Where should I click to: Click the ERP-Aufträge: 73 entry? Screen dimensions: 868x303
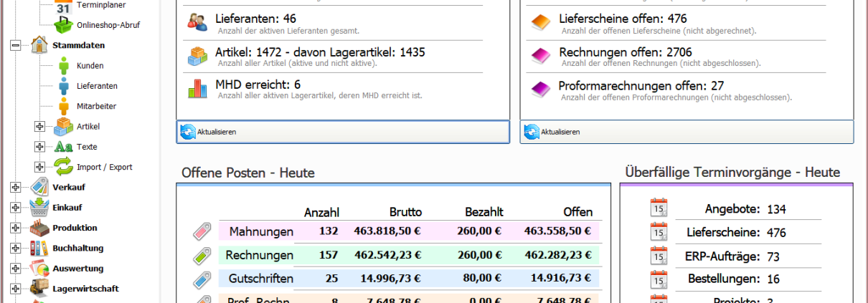(733, 256)
